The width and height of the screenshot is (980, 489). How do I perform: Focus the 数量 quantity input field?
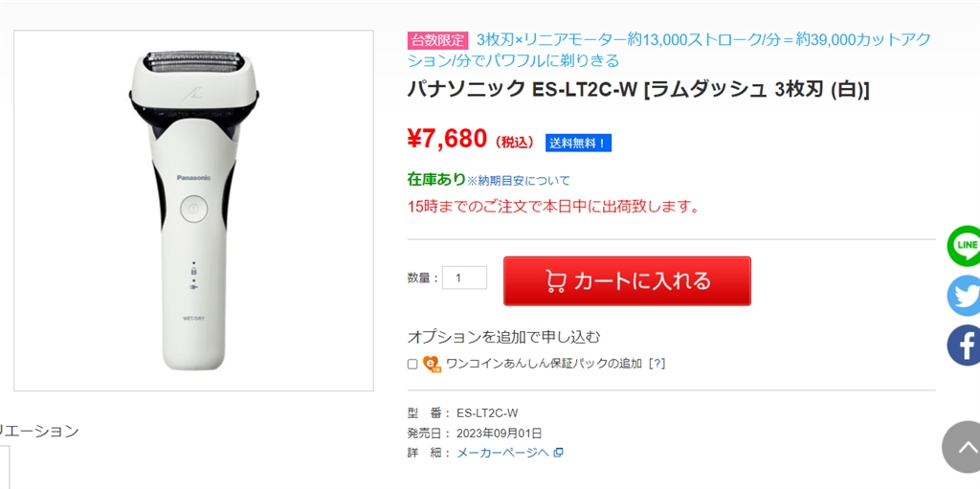(x=464, y=278)
